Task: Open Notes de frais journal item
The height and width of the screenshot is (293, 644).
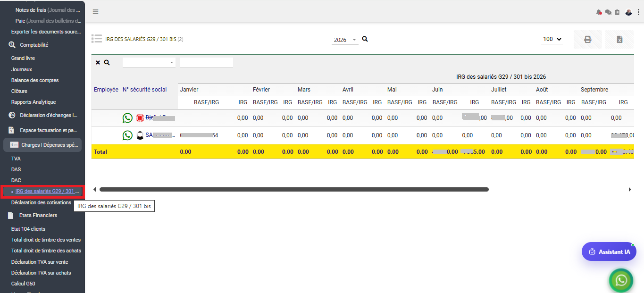Action: tap(48, 10)
